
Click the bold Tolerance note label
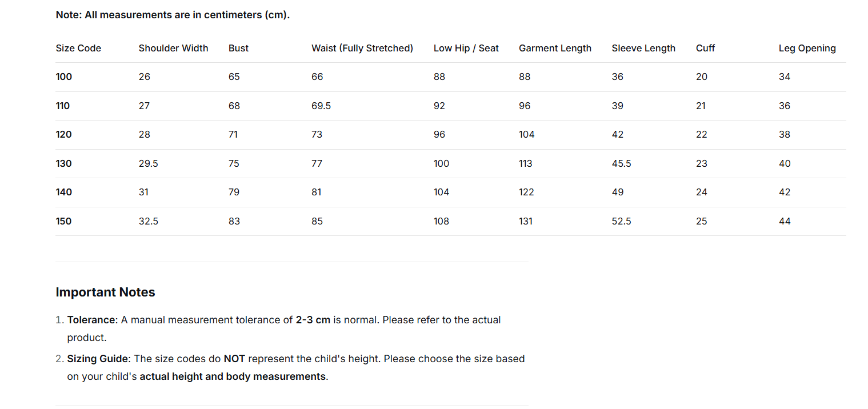point(92,320)
